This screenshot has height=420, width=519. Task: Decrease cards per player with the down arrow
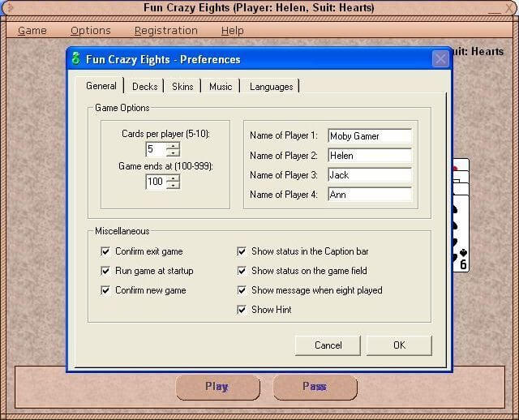[x=173, y=153]
